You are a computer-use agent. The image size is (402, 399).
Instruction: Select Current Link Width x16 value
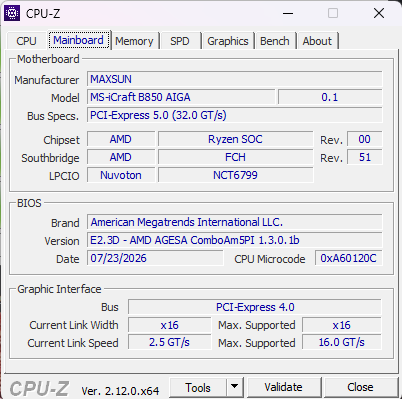[x=170, y=325]
